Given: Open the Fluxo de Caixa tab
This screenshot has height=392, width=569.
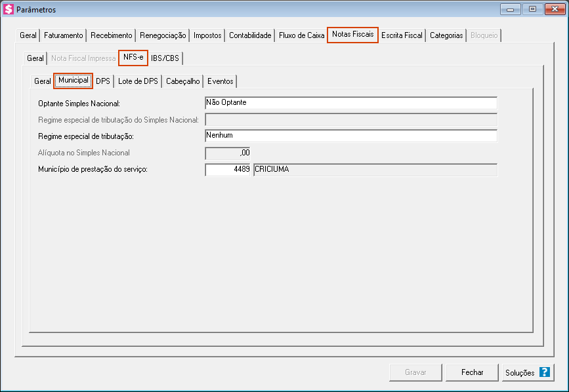Looking at the screenshot, I should pos(301,35).
